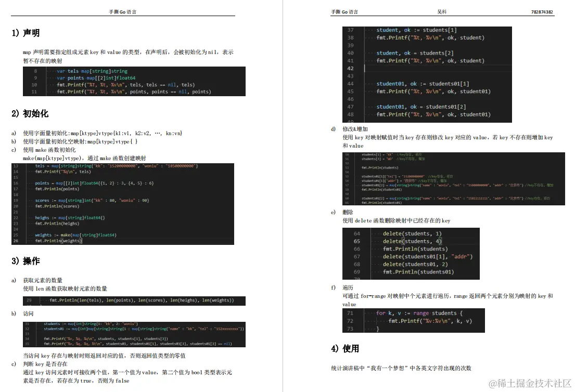Click the item label "遍历"
The image size is (575, 392).
point(348,288)
